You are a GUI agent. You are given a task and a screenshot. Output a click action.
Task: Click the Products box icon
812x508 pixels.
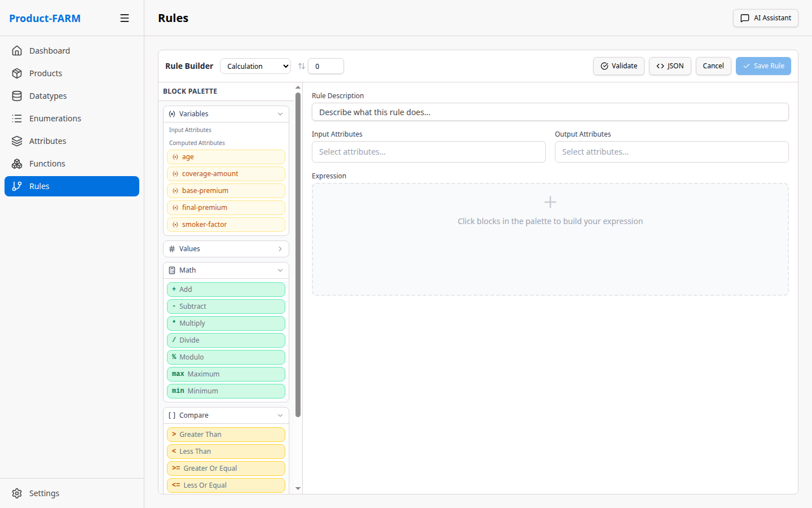tap(17, 73)
